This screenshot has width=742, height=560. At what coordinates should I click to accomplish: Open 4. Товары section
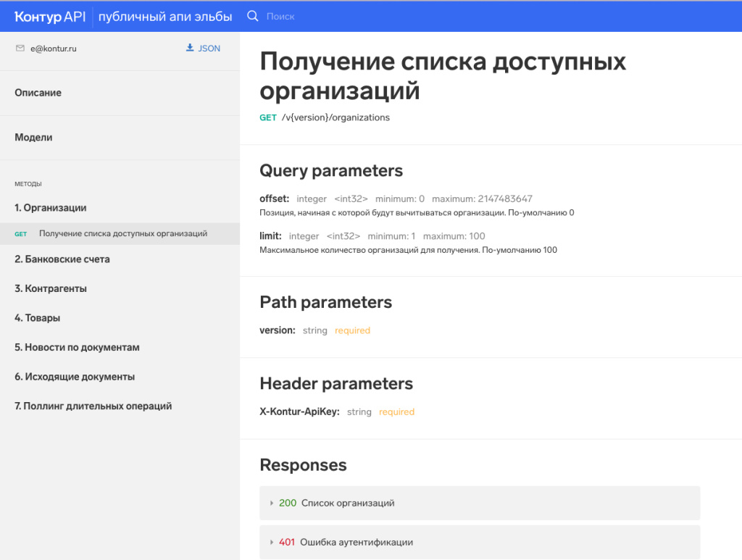[x=38, y=318]
